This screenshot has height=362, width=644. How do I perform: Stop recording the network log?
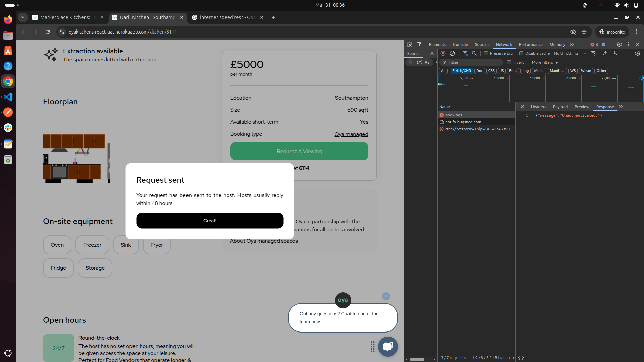[443, 53]
